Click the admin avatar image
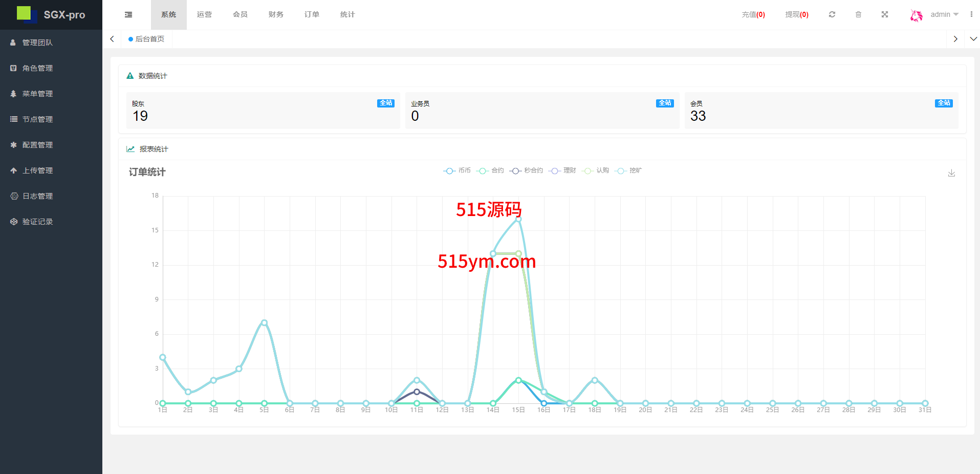This screenshot has width=980, height=474. click(x=916, y=15)
